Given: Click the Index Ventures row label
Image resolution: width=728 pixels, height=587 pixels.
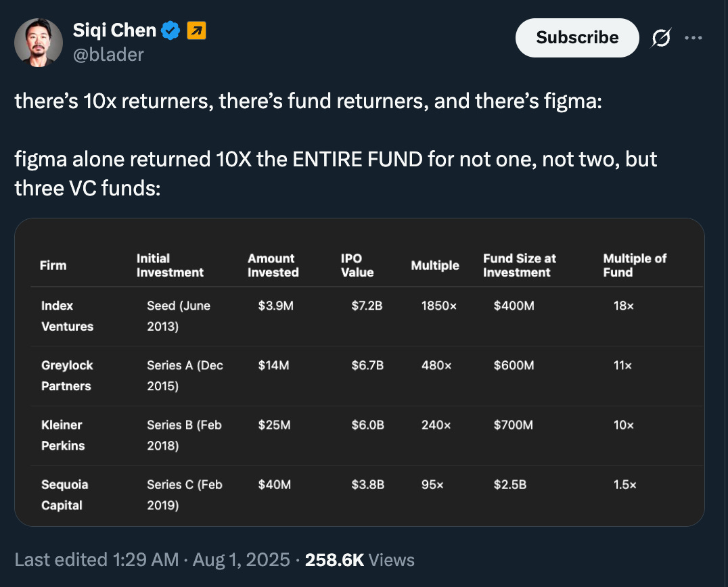Looking at the screenshot, I should (67, 316).
